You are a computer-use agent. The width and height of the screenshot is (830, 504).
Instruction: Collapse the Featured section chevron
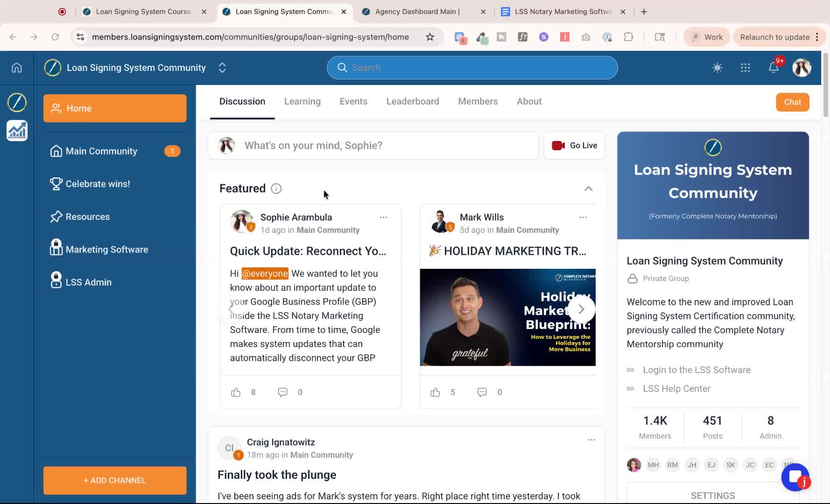coord(588,189)
